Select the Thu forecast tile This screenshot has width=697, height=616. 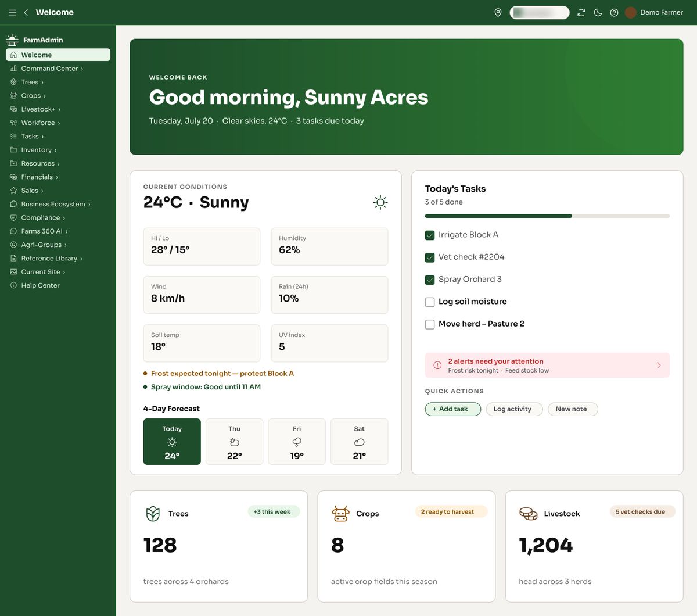tap(235, 442)
